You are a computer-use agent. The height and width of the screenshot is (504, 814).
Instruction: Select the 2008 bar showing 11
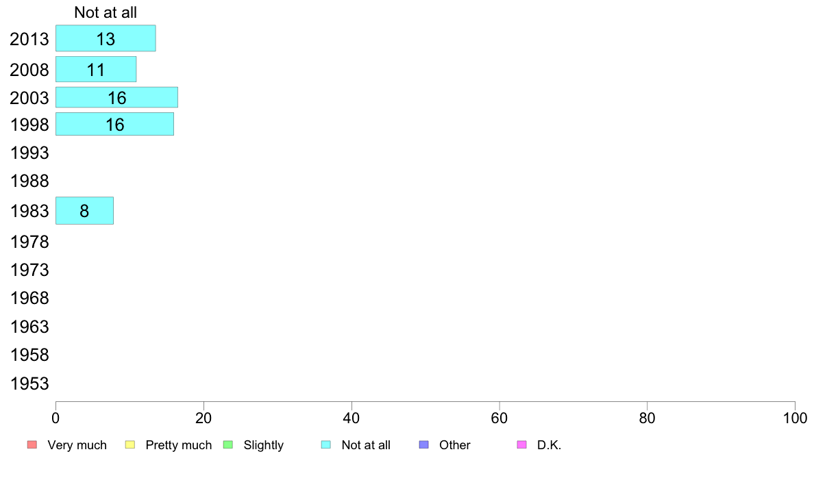pyautogui.click(x=96, y=69)
